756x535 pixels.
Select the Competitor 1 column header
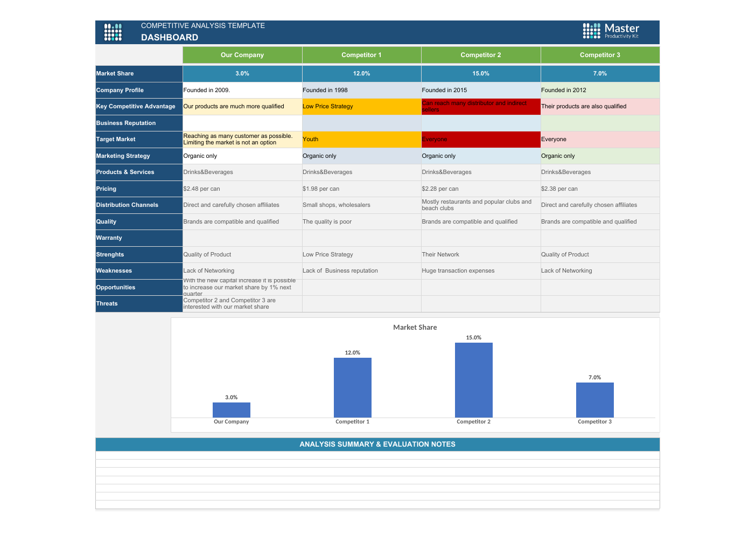click(x=362, y=55)
